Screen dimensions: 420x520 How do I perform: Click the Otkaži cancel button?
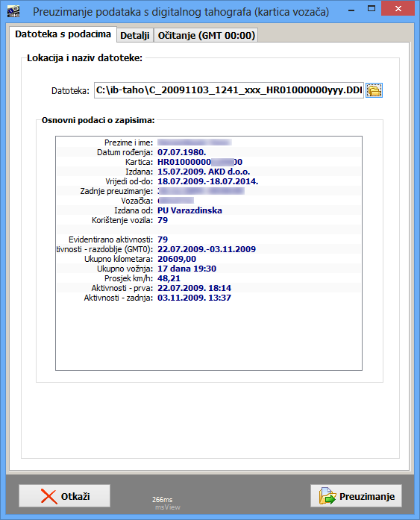tap(64, 496)
